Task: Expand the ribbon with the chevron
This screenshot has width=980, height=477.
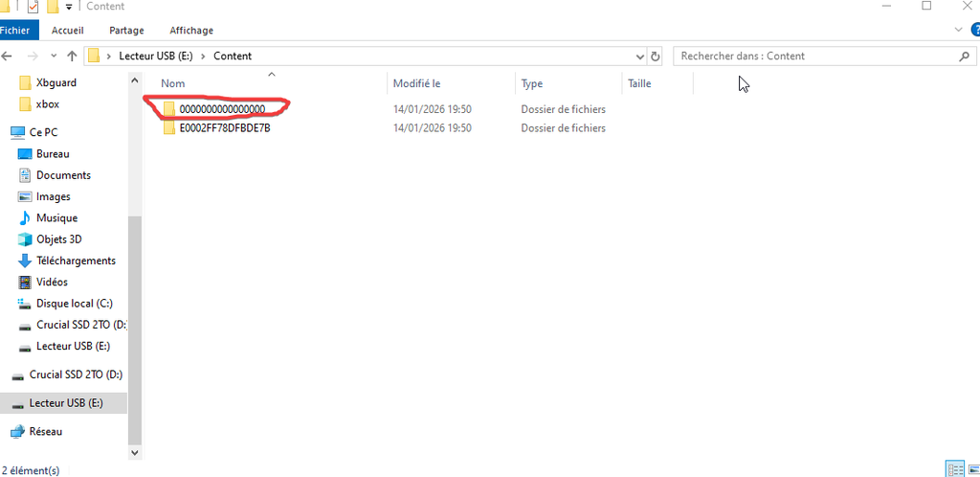Action: (960, 31)
